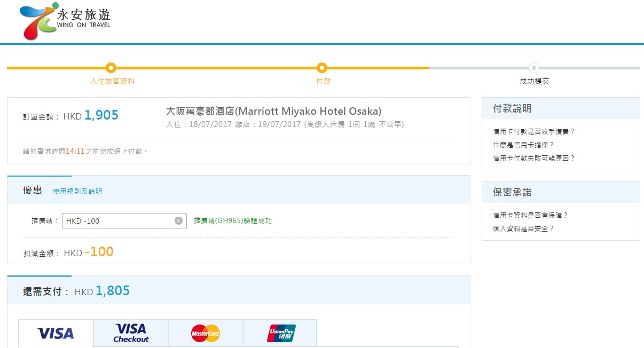Click the remaining payment HKD 1,805
Image resolution: width=644 pixels, height=348 pixels.
coord(102,291)
